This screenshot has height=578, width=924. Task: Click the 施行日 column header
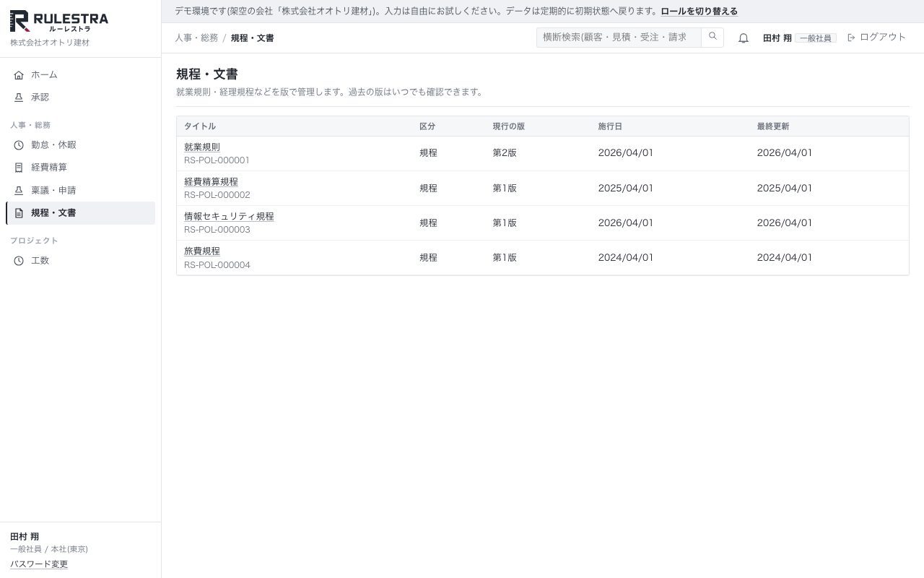[610, 126]
